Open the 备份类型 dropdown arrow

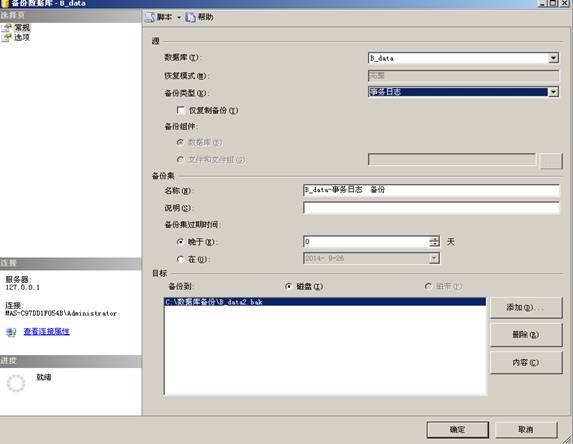click(553, 92)
